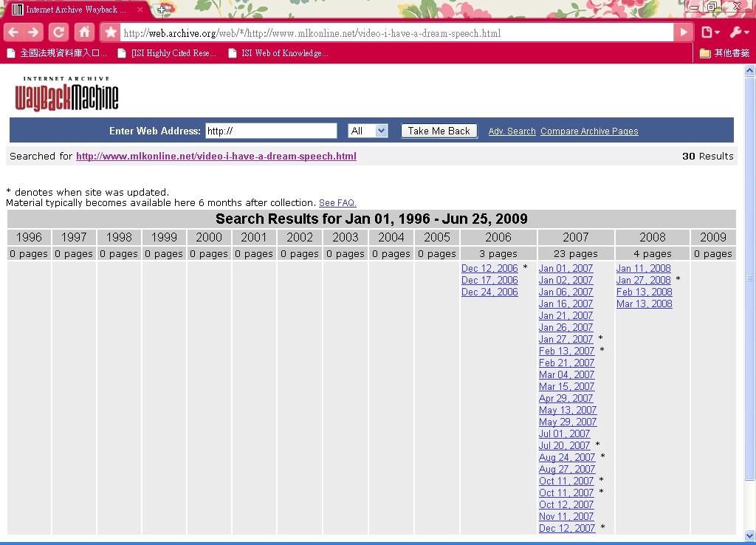Click the 23 pages count under 2007
The height and width of the screenshot is (545, 756).
tap(576, 254)
